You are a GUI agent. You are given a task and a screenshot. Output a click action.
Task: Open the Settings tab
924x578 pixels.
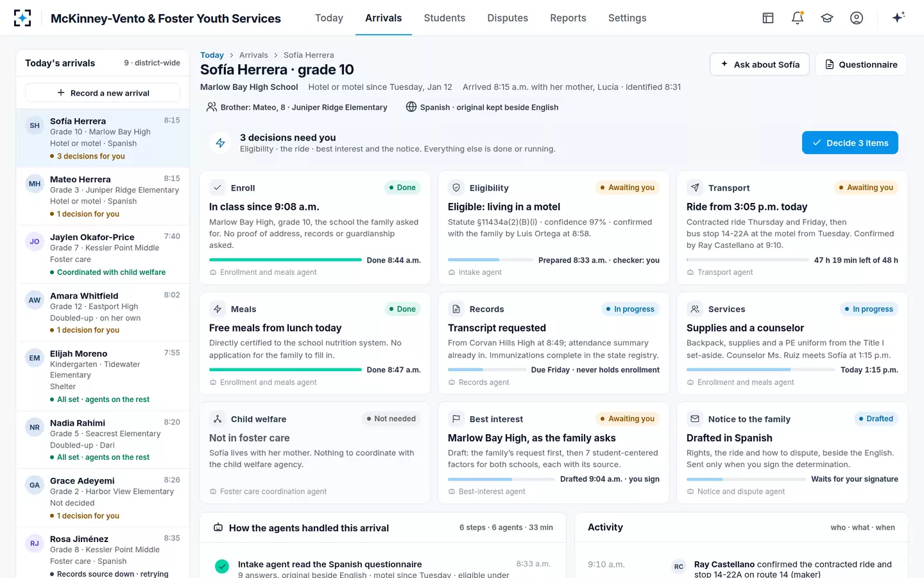pos(627,18)
